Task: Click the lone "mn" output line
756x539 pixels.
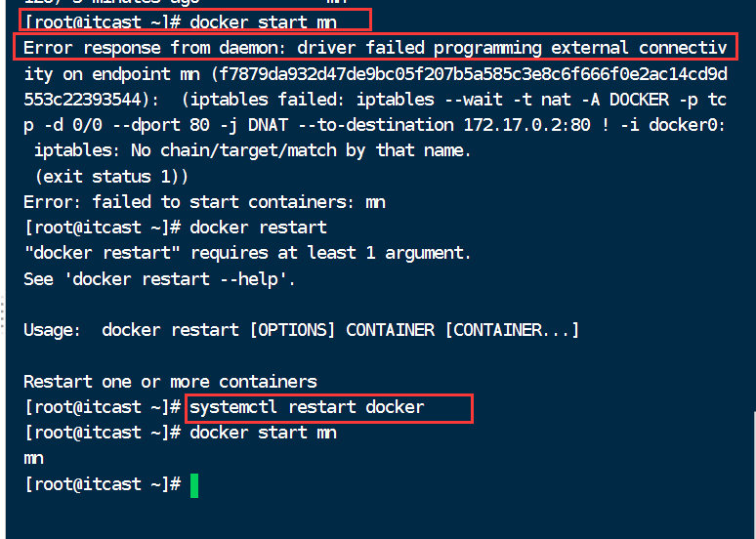Action: [33, 458]
